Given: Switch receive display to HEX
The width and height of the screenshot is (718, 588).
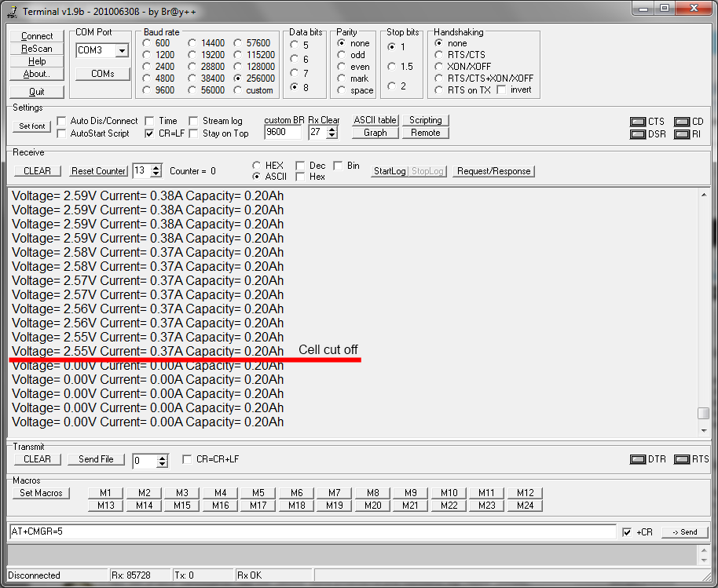Looking at the screenshot, I should pos(256,165).
